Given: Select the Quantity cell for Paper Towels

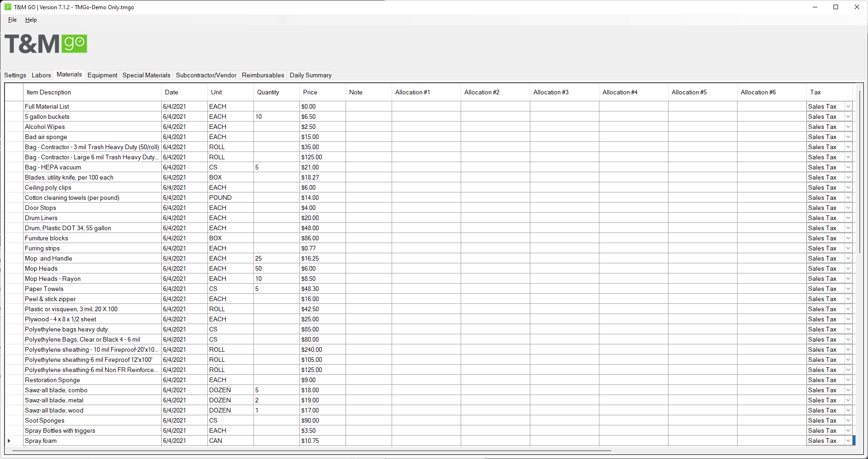Looking at the screenshot, I should coord(276,289).
